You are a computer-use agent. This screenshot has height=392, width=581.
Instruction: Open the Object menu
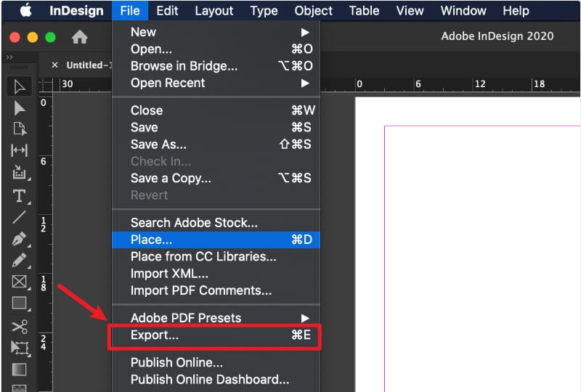[x=314, y=10]
